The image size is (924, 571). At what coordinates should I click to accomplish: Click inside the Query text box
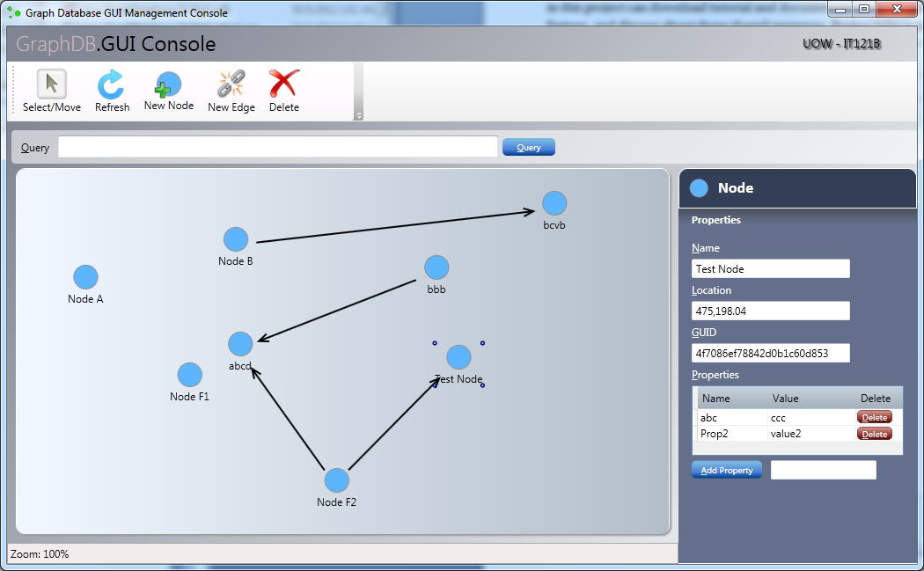[277, 146]
